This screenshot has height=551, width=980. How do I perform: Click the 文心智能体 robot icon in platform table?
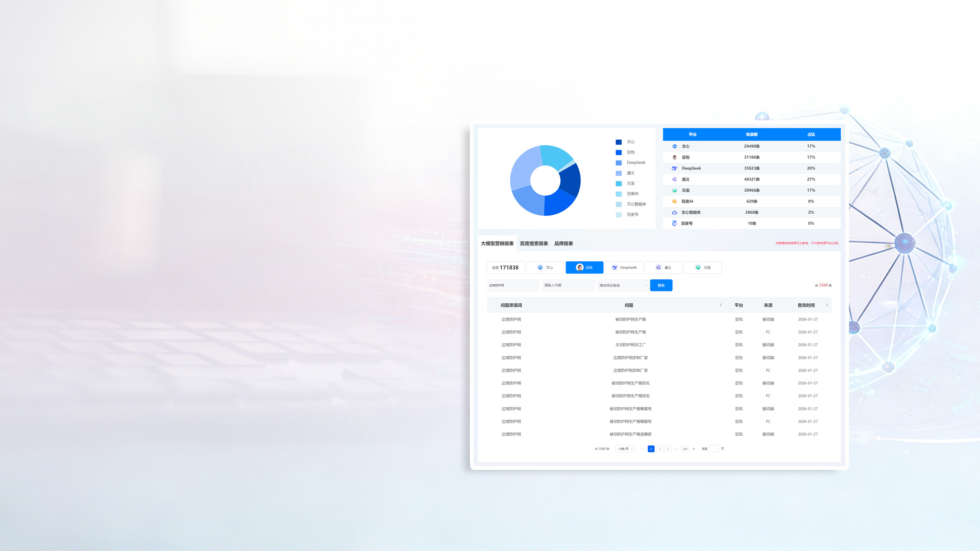pyautogui.click(x=674, y=213)
